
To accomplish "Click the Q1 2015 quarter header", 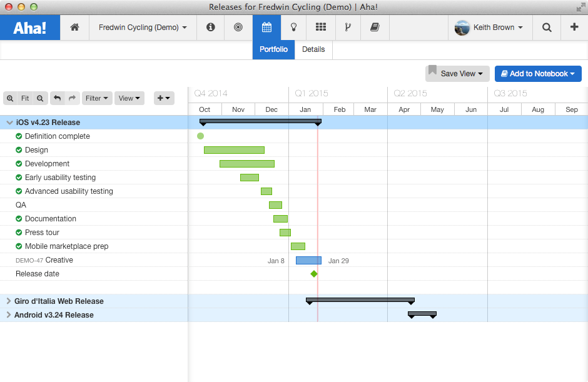I will (x=312, y=93).
